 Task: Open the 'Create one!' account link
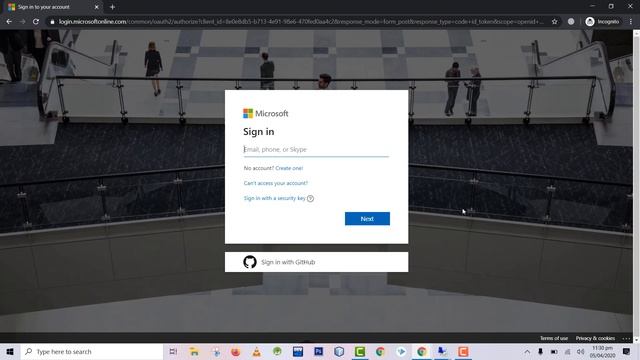click(x=289, y=168)
